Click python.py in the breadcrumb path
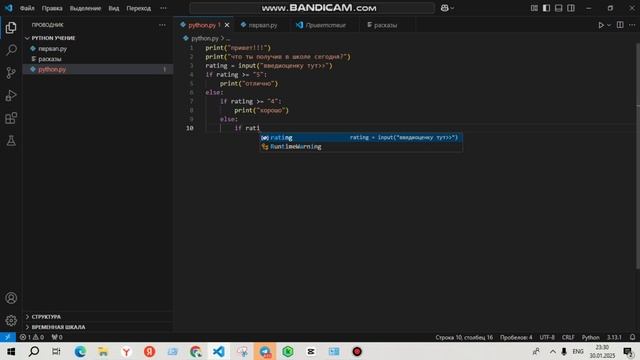640x360 pixels. pyautogui.click(x=205, y=38)
